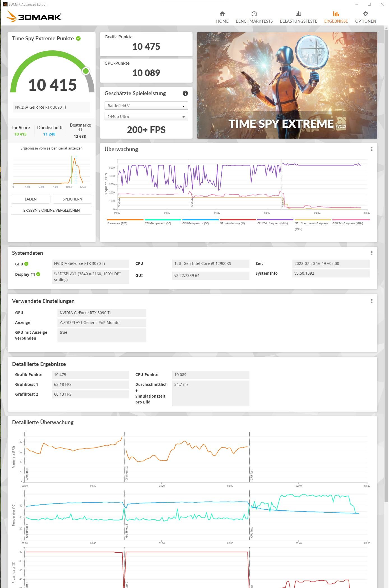Click the CPU-Punkte 10 089 card
Viewport: 389px width, 588px height.
tap(146, 71)
